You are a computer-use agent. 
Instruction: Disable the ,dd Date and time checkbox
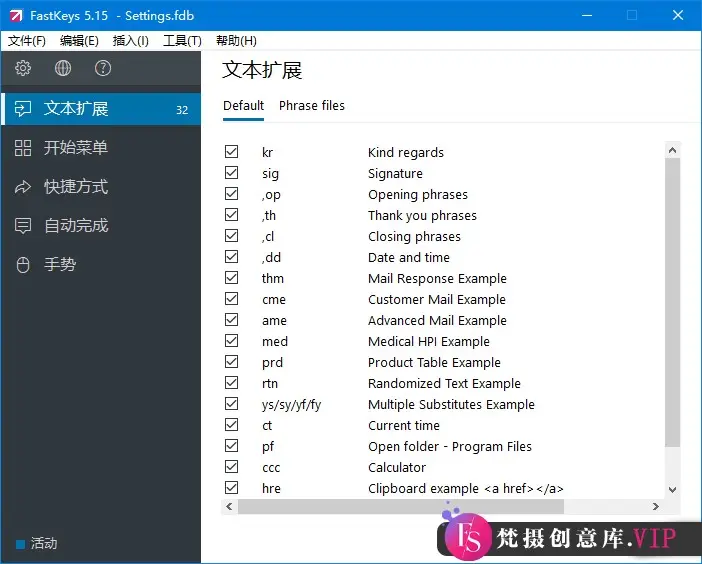[231, 257]
